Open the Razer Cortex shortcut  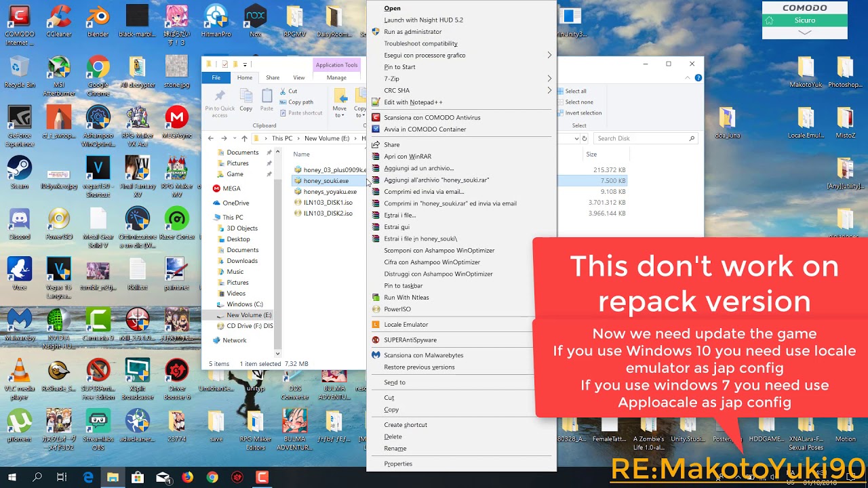(x=177, y=223)
